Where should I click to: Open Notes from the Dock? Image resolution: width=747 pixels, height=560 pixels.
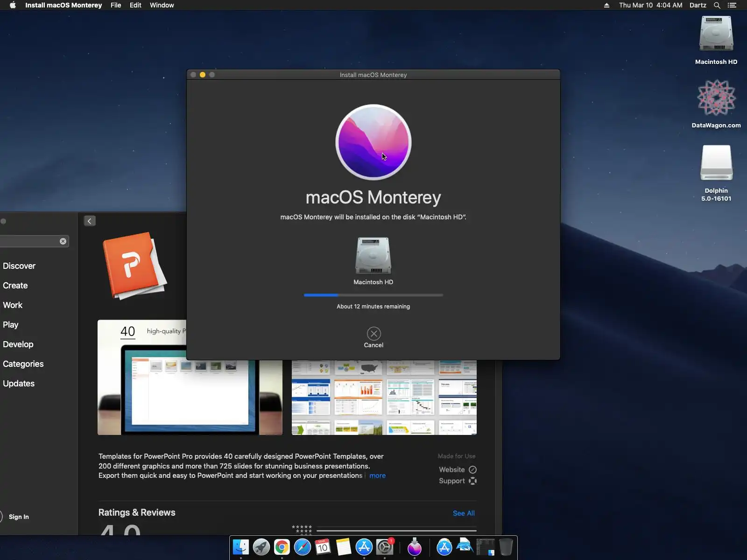pyautogui.click(x=344, y=547)
